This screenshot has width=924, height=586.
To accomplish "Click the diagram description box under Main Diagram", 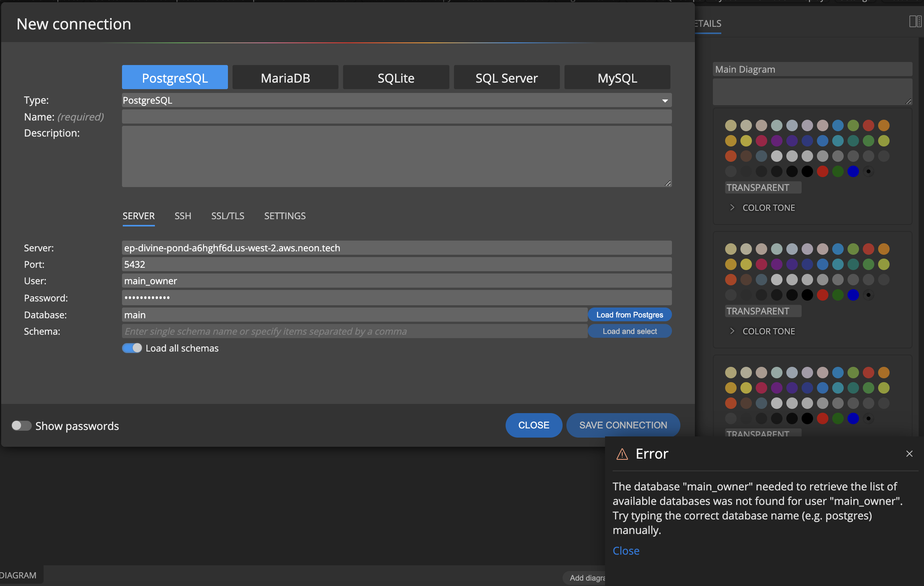I will (812, 91).
